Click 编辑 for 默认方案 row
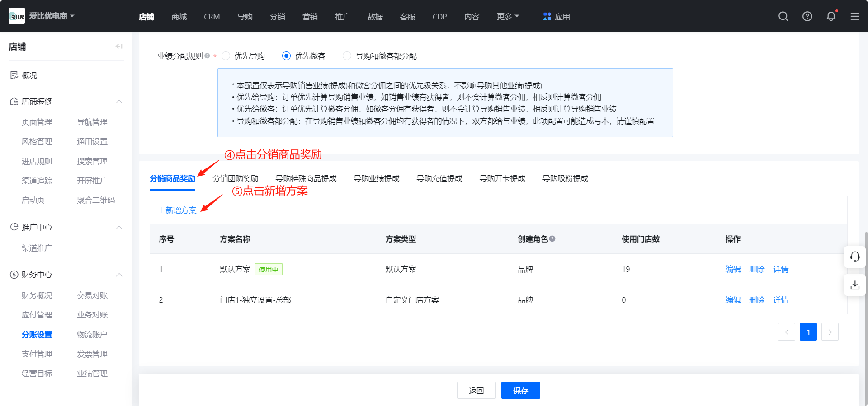The height and width of the screenshot is (406, 868). coord(733,269)
